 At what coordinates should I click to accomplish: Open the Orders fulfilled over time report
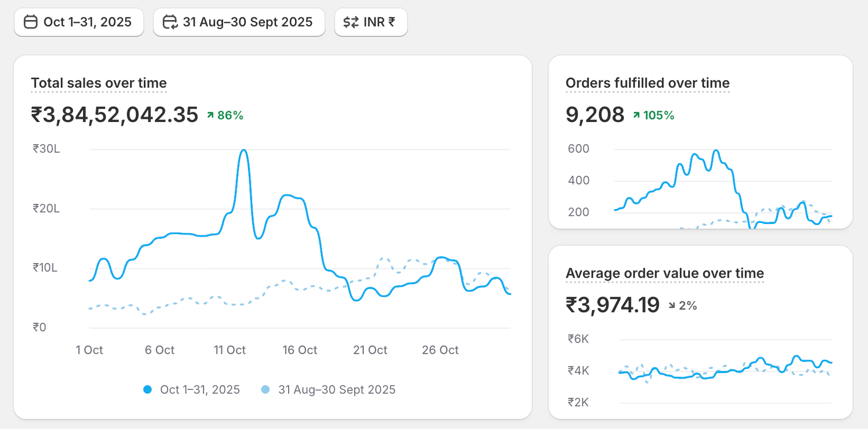(x=647, y=83)
